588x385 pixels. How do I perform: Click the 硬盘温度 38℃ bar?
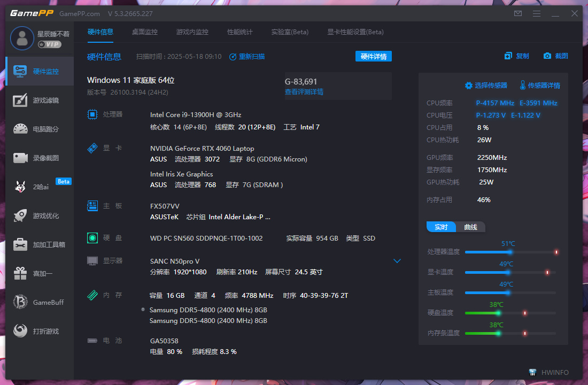[x=510, y=313]
